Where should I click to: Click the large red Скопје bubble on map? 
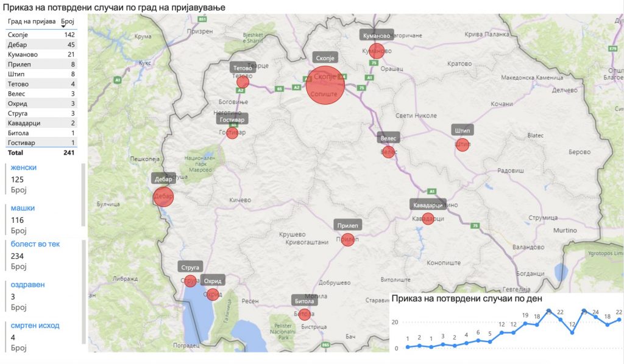coord(326,85)
